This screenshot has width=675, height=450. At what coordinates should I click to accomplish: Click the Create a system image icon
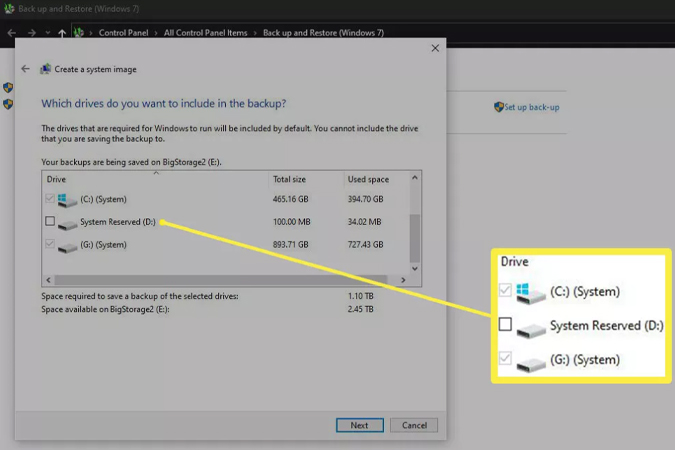pos(45,69)
